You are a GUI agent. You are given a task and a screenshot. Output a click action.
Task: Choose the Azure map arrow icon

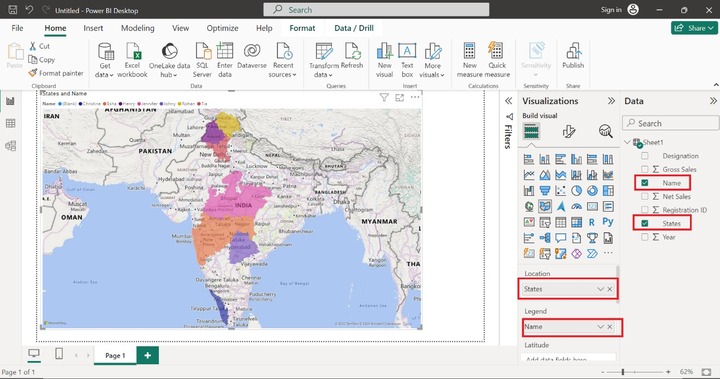561,207
